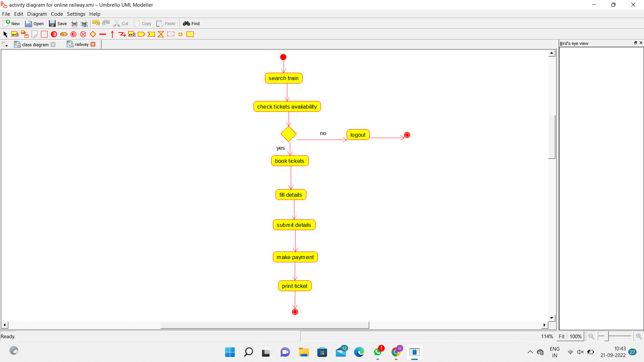Close the railway diagram tab
The image size is (644, 362).
click(93, 44)
